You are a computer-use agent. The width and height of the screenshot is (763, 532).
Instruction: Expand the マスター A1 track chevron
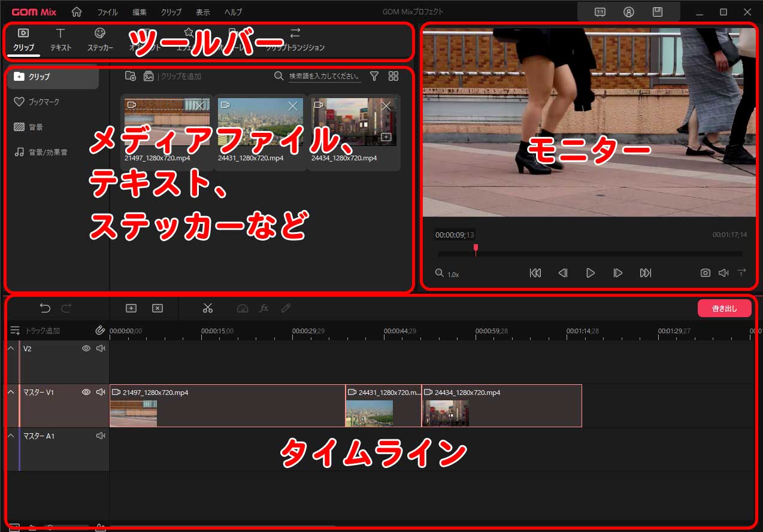pos(10,436)
